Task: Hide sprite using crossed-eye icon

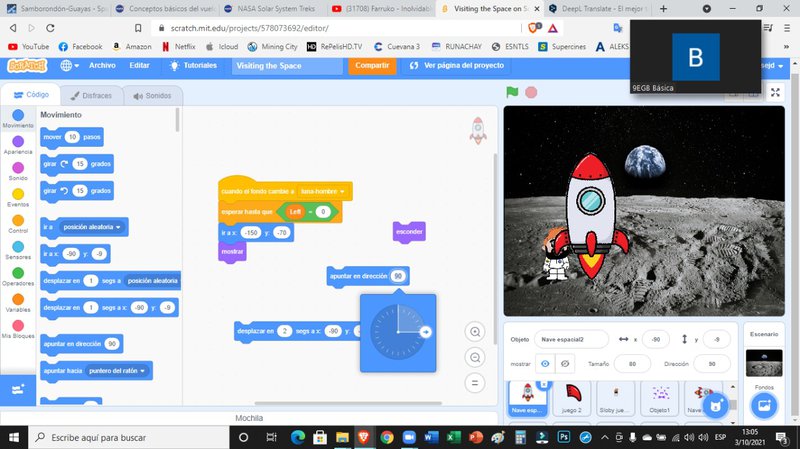Action: (x=565, y=363)
